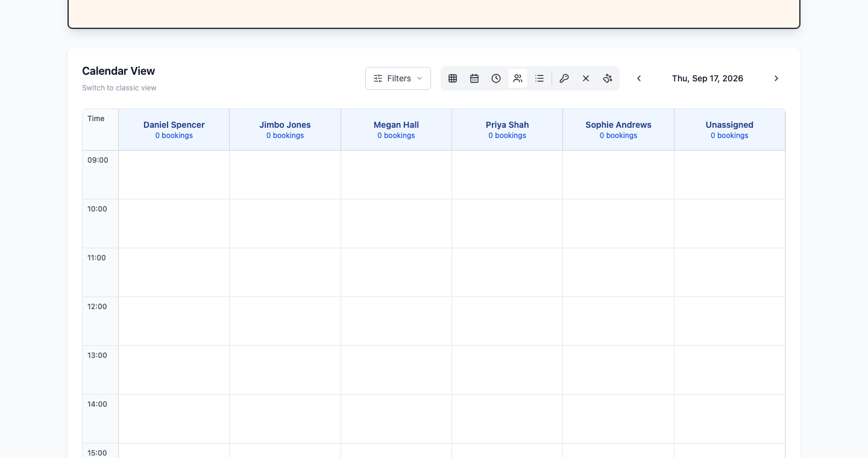868x458 pixels.
Task: Click the paw print icon in the toolbar
Action: (x=608, y=78)
